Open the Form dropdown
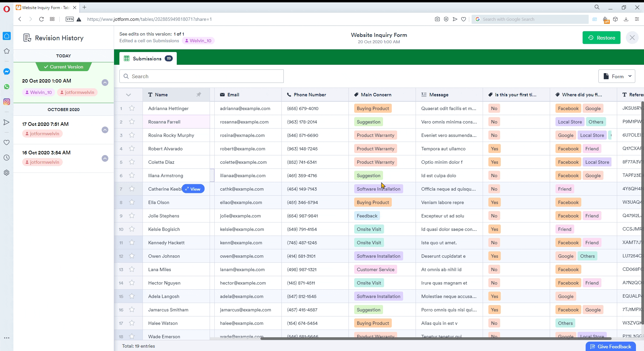This screenshot has height=351, width=644. click(616, 77)
